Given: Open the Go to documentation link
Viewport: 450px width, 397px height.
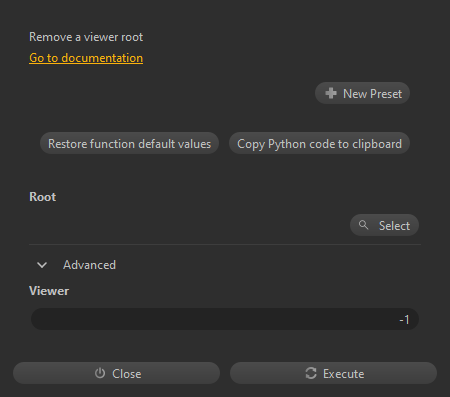Looking at the screenshot, I should tap(86, 58).
